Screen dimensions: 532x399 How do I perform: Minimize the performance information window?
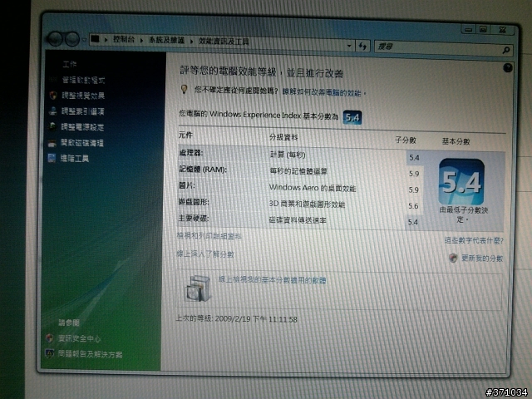point(468,30)
